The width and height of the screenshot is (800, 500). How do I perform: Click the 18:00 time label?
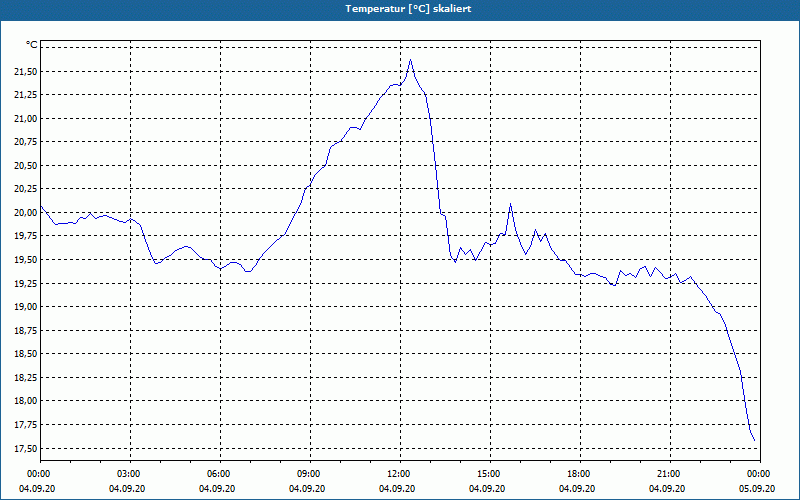(x=577, y=474)
